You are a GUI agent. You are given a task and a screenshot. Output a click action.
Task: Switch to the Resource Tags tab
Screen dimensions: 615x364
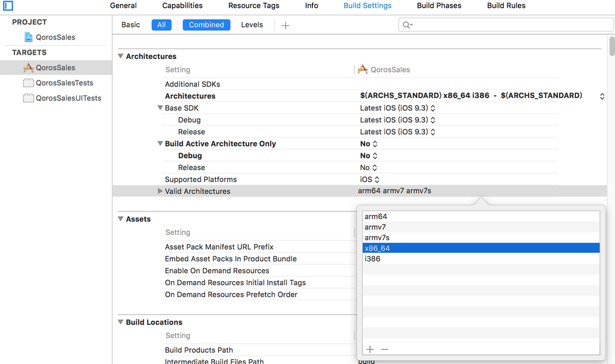coord(254,5)
